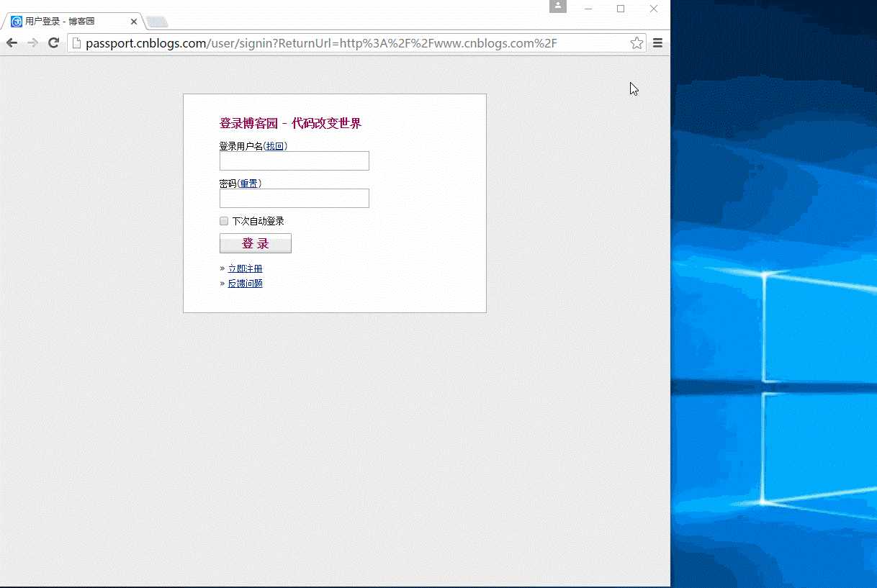Click the 登 录 login button
Image resolution: width=877 pixels, height=588 pixels.
[256, 243]
